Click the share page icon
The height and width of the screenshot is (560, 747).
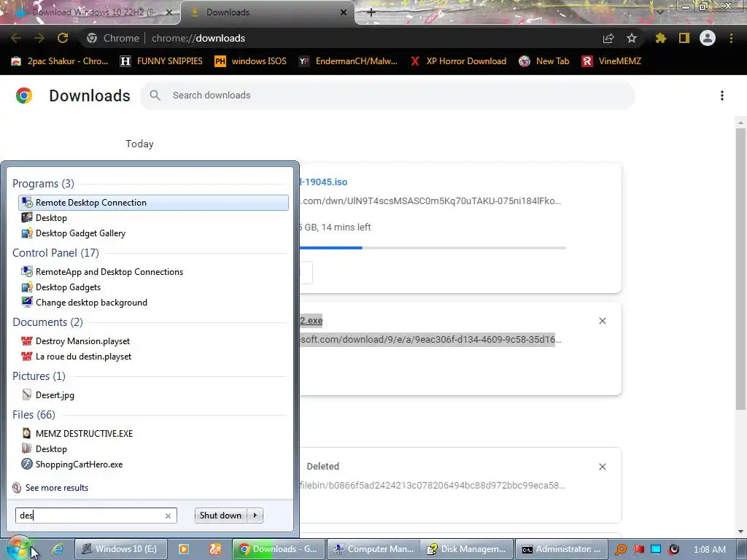(608, 38)
